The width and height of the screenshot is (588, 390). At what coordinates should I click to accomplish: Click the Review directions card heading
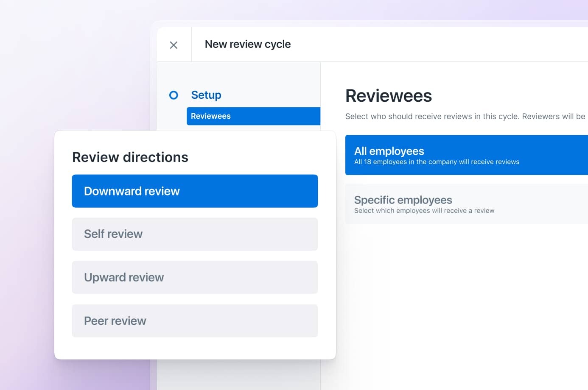(130, 157)
